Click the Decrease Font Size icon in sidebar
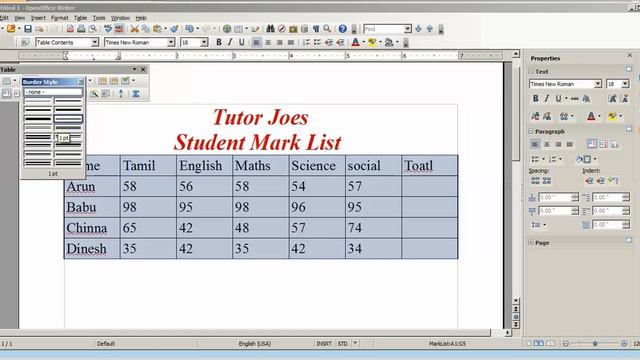The width and height of the screenshot is (640, 360). point(624,98)
